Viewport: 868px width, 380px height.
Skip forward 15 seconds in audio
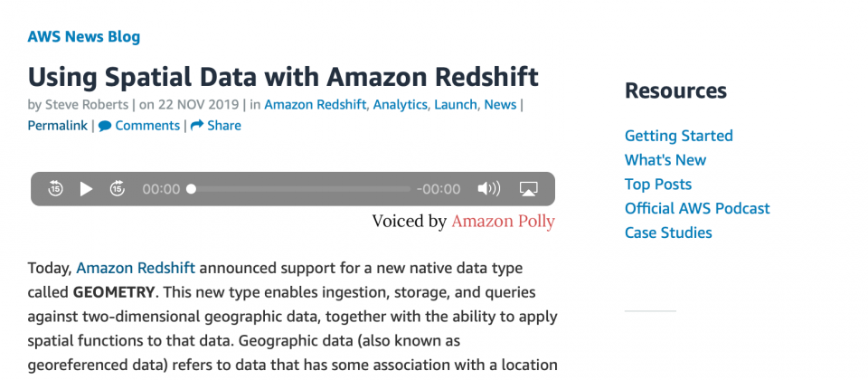tap(118, 189)
